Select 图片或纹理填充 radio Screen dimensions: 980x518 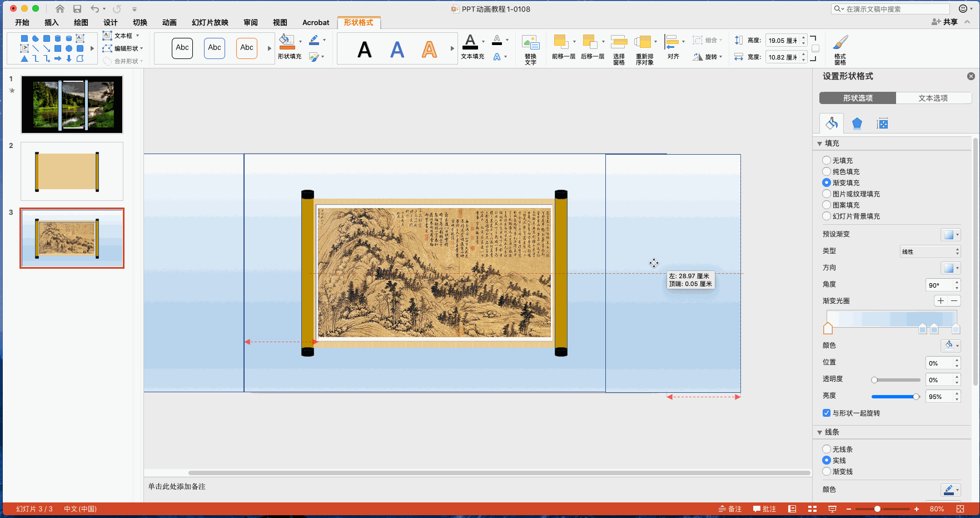pos(827,194)
